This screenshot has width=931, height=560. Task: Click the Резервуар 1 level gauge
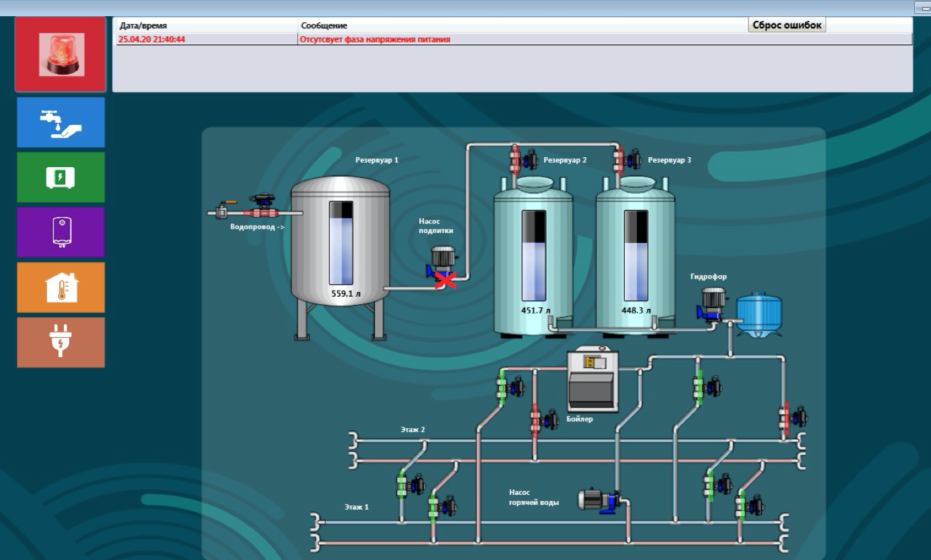[x=341, y=242]
